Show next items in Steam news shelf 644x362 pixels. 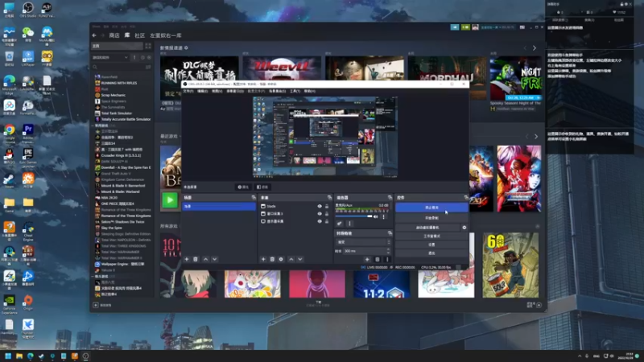(535, 48)
